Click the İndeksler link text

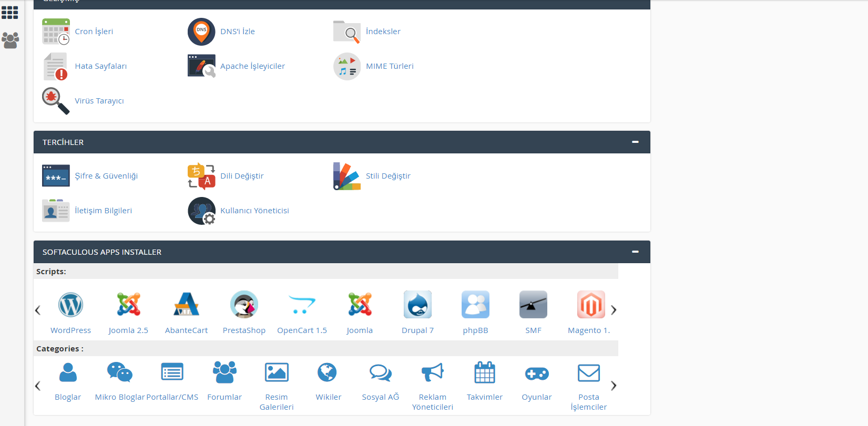383,32
